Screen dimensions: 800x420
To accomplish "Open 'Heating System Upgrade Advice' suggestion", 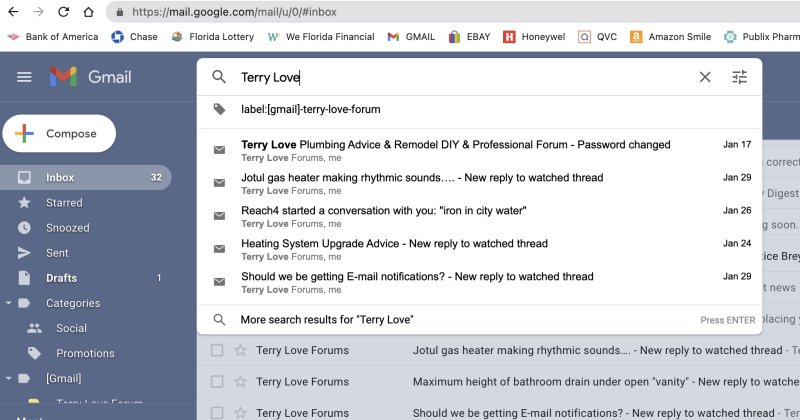I will [x=480, y=250].
